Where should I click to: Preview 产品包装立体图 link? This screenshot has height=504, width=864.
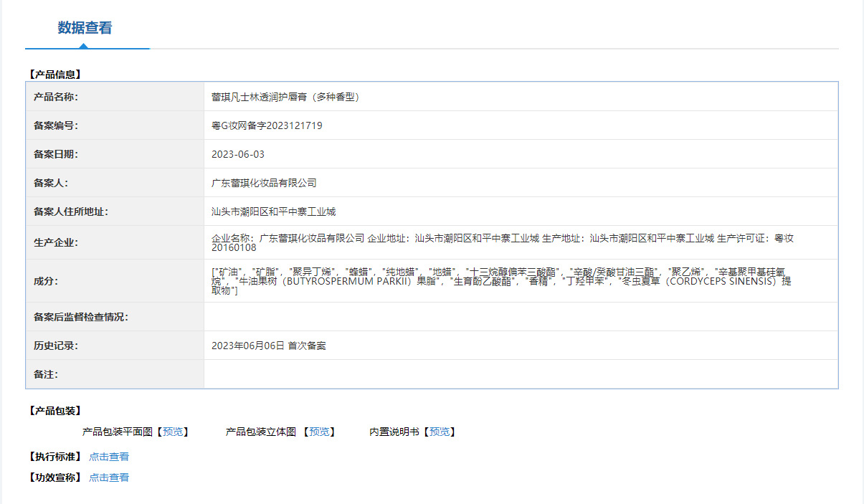[319, 432]
